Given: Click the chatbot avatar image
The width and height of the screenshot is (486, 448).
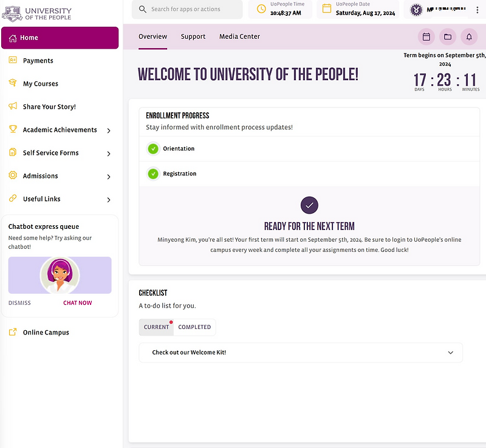Looking at the screenshot, I should [60, 275].
